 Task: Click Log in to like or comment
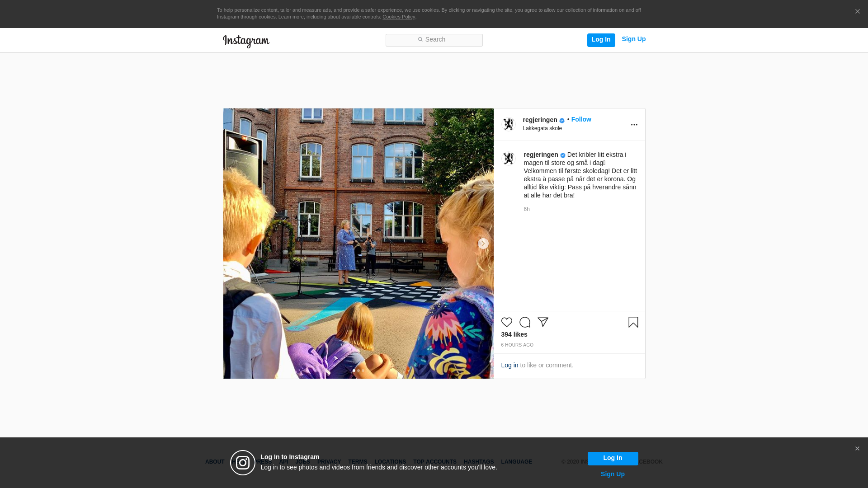(509, 365)
